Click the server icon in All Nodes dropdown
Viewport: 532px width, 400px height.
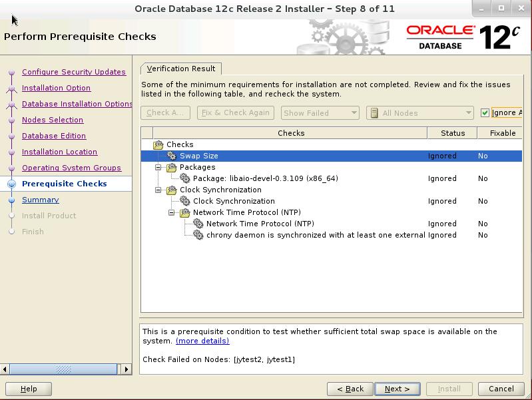pos(374,113)
